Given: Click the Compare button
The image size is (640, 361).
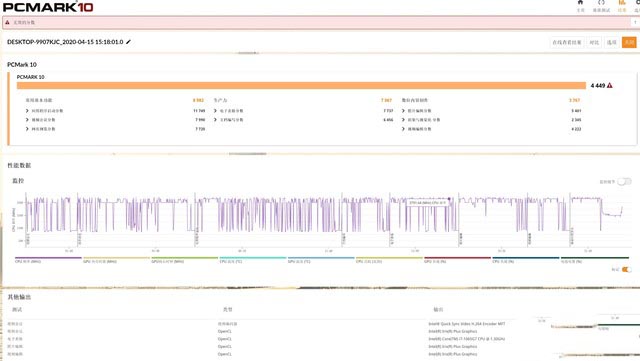Looking at the screenshot, I should coord(594,42).
